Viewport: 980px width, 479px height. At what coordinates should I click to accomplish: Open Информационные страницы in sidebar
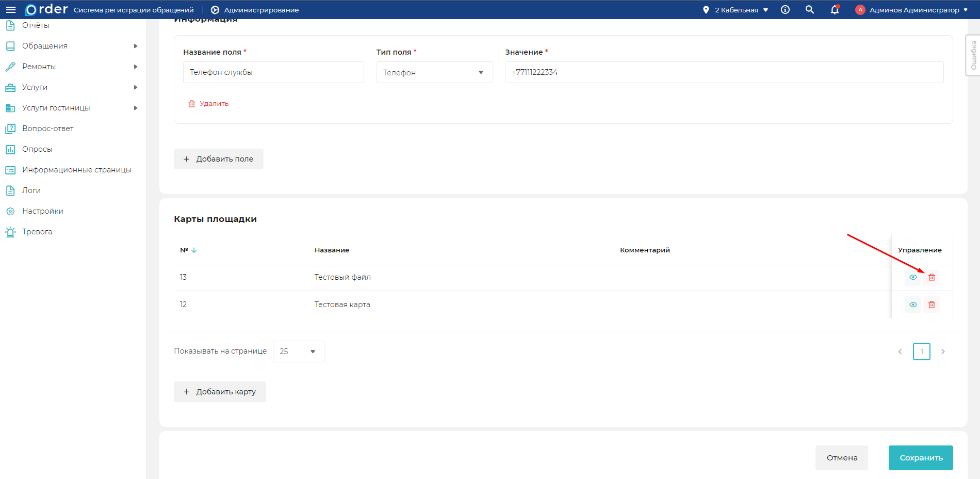point(76,170)
